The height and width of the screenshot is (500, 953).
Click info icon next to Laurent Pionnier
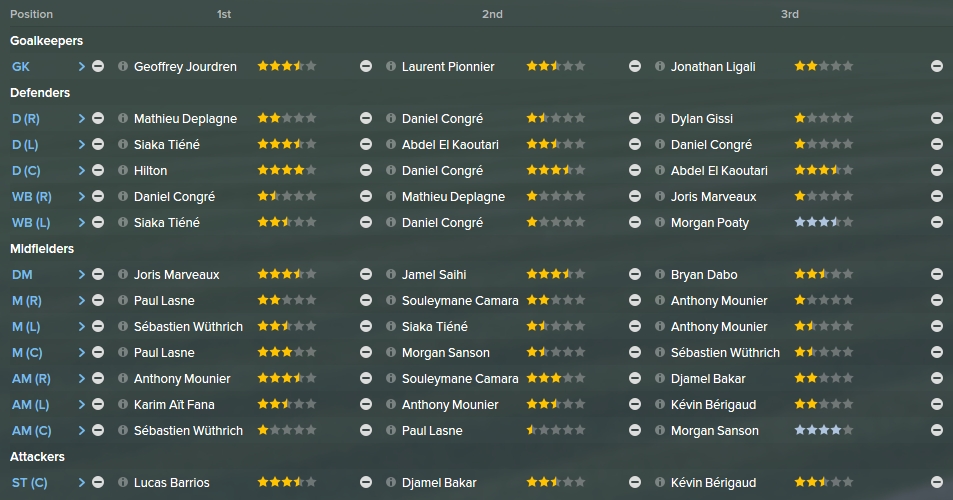pos(391,66)
